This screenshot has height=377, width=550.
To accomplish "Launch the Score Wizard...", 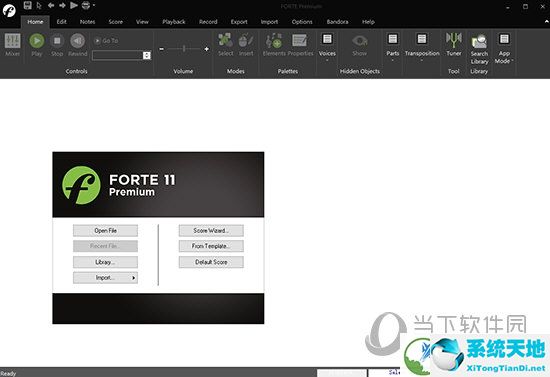I will point(211,230).
